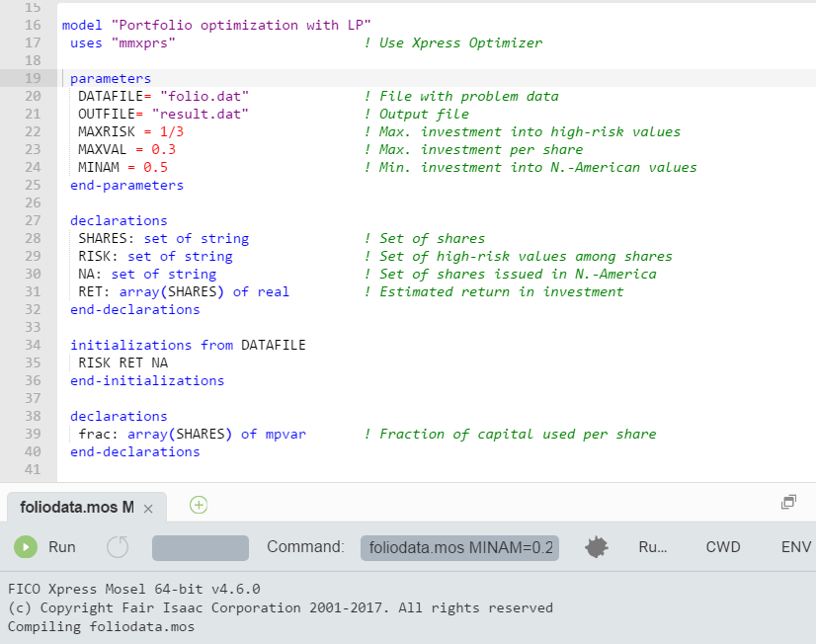
Task: Click 'end-initializations' on line 36
Action: pyautogui.click(x=147, y=380)
